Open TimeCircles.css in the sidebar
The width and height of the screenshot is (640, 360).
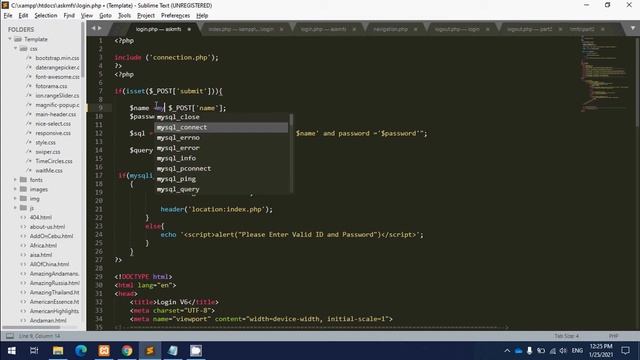[x=54, y=161]
